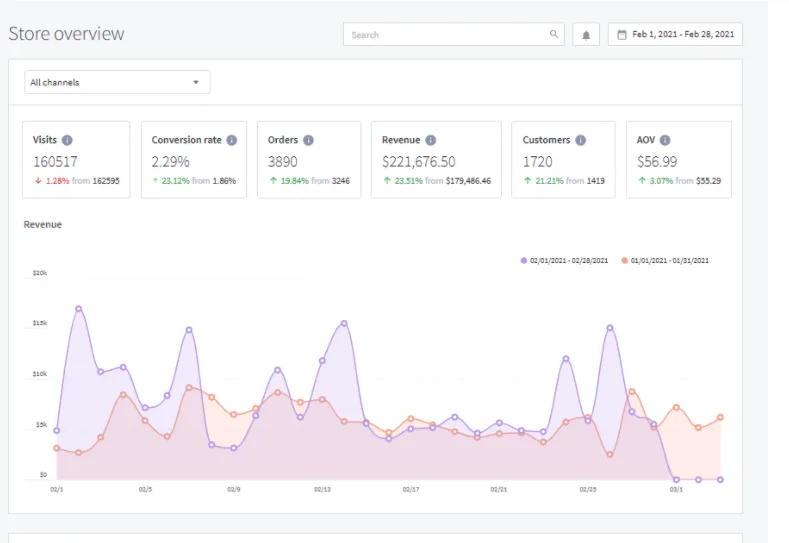Click the orange legend color dot

point(624,260)
